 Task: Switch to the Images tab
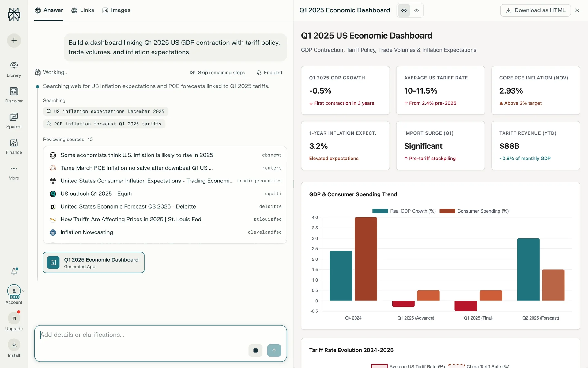(116, 10)
